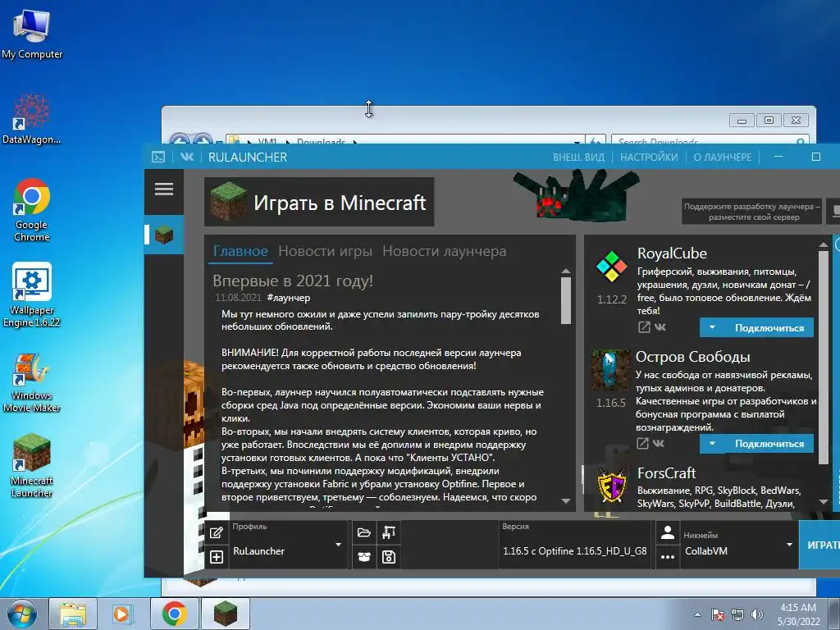The width and height of the screenshot is (840, 630).
Task: Click the Action Center flag tray icon
Action: (718, 614)
